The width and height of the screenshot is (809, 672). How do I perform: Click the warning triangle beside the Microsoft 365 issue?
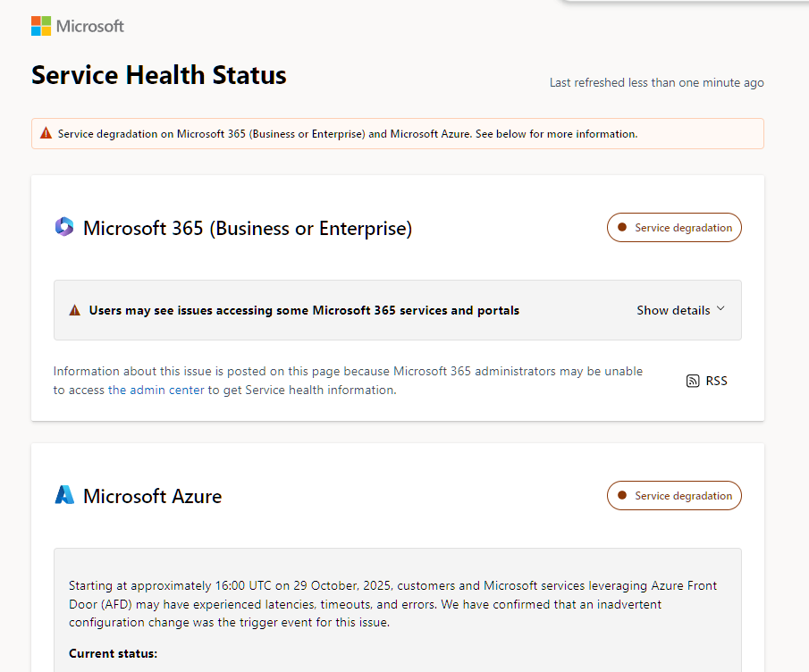[75, 311]
